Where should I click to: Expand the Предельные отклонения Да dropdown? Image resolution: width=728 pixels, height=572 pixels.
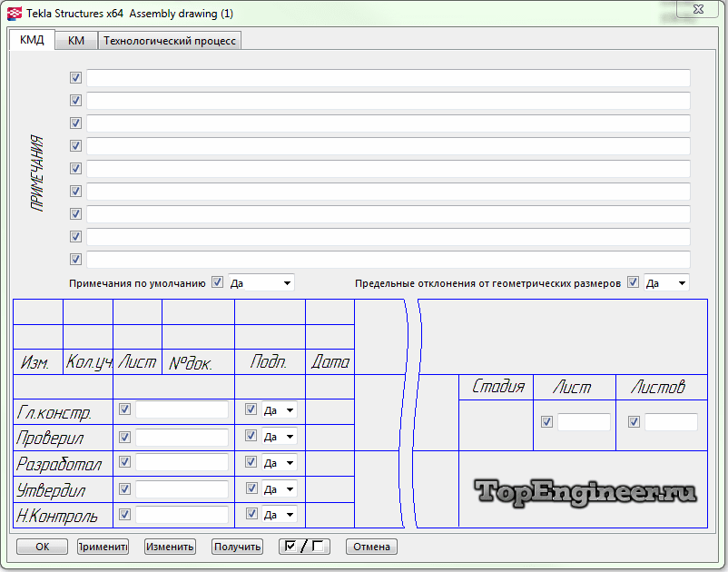click(x=666, y=283)
